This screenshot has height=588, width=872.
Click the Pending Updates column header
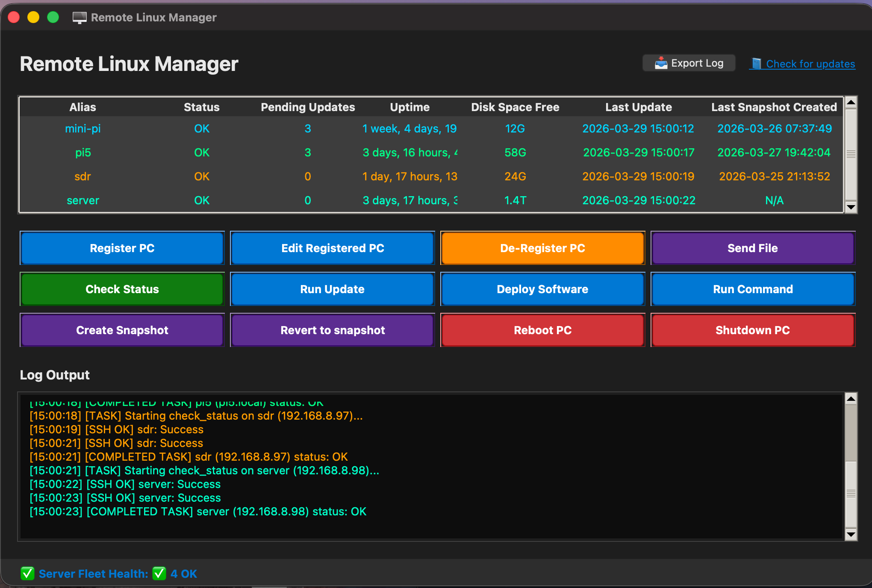[x=308, y=107]
